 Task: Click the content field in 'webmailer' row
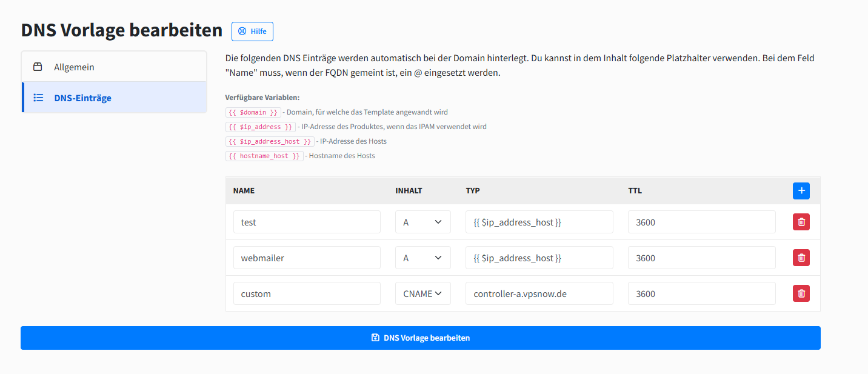point(539,258)
